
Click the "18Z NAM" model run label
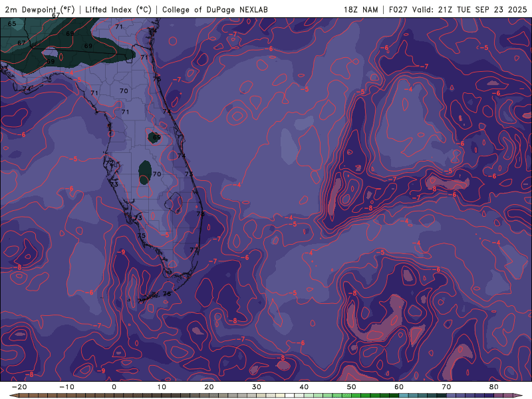360,9
